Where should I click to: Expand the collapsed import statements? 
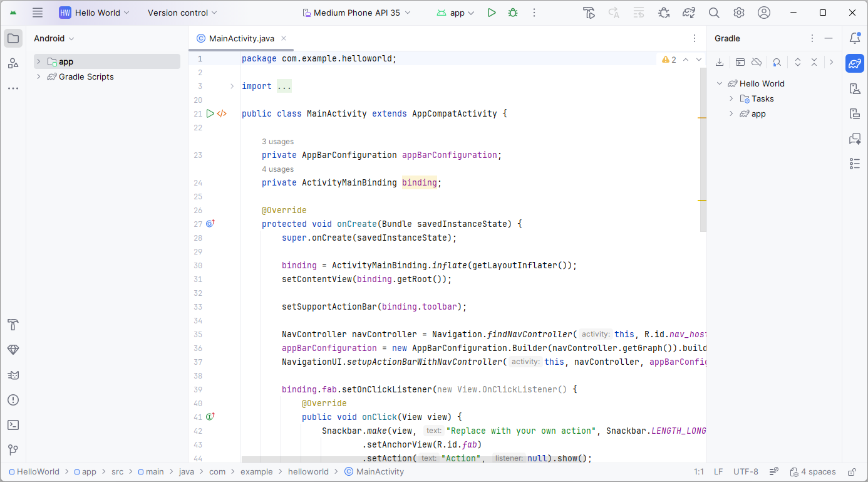coord(284,86)
